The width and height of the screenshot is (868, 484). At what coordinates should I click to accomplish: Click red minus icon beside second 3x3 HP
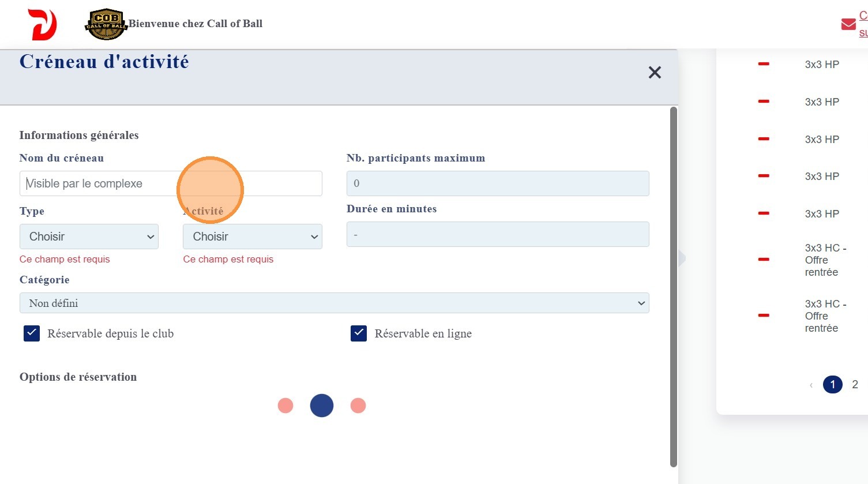[x=764, y=102]
